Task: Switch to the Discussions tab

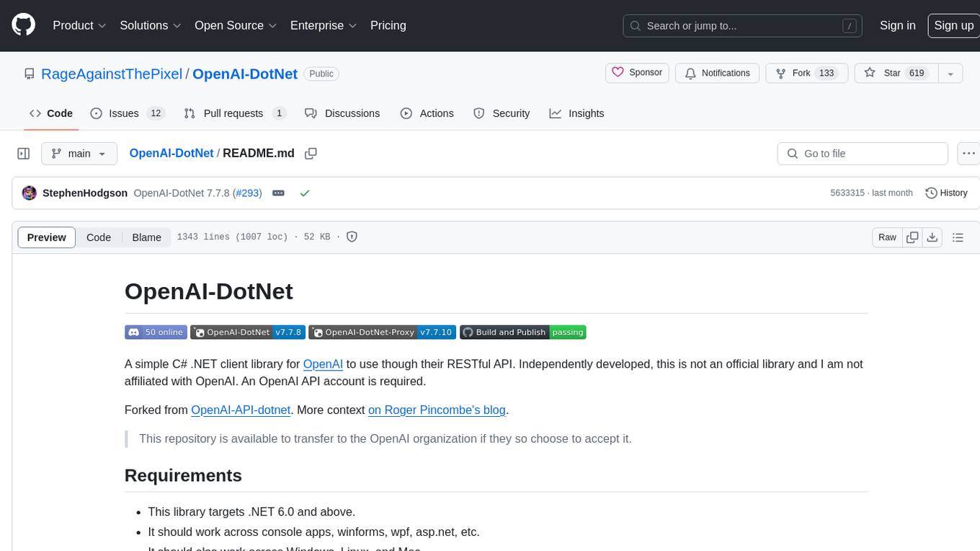Action: (x=342, y=113)
